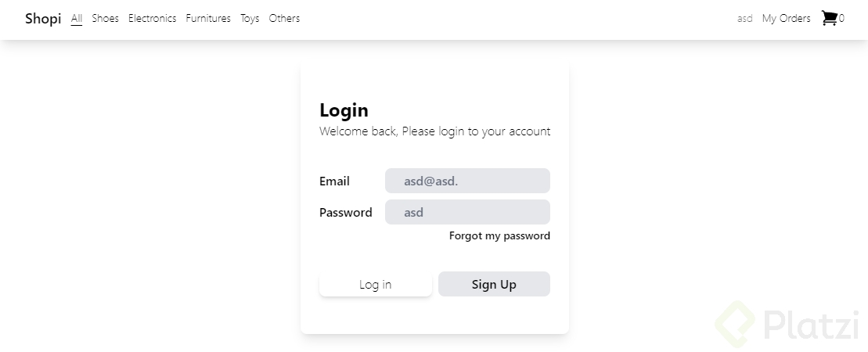Browse the Electronics category
Screen dimensions: 868x352
click(x=152, y=19)
